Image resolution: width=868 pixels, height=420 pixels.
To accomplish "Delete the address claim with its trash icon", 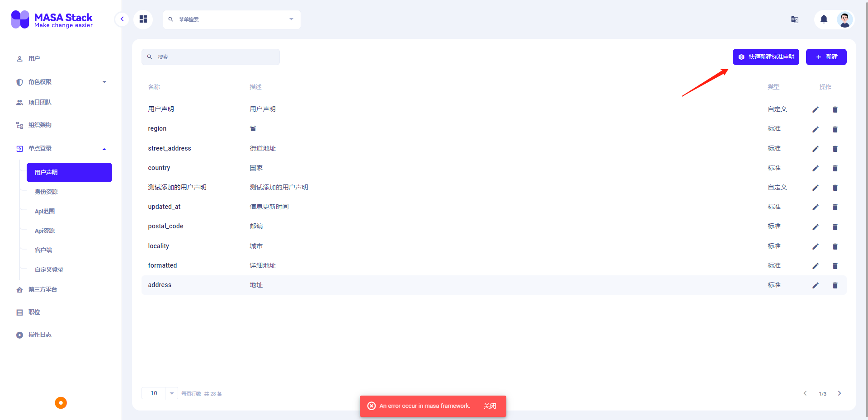I will point(835,285).
